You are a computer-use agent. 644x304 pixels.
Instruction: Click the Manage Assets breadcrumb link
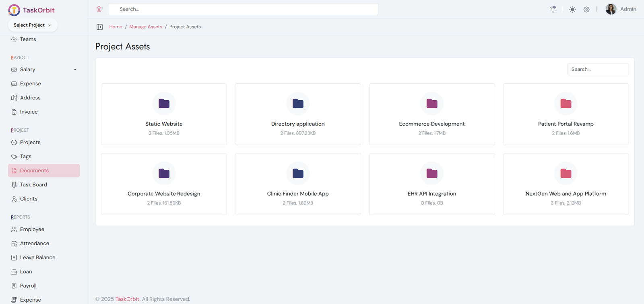[145, 27]
